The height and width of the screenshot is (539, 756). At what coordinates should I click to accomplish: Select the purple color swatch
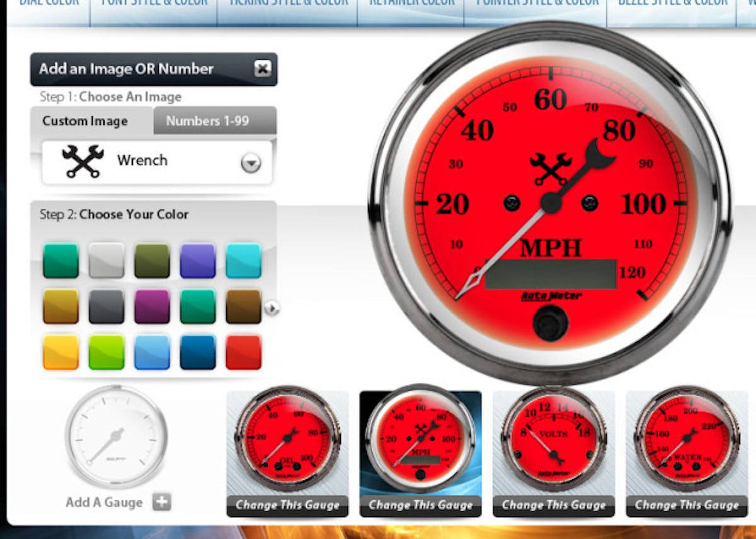click(x=197, y=260)
